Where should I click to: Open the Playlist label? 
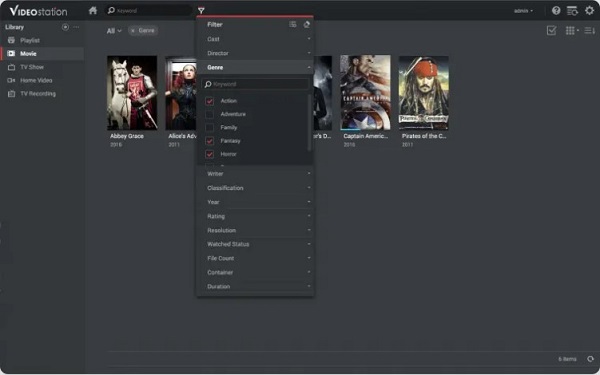pyautogui.click(x=30, y=40)
